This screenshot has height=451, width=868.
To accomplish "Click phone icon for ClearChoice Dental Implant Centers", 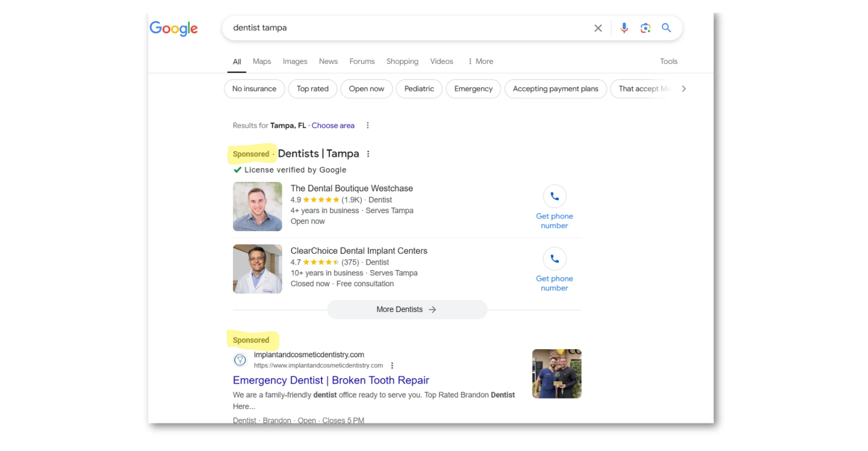I will (555, 259).
